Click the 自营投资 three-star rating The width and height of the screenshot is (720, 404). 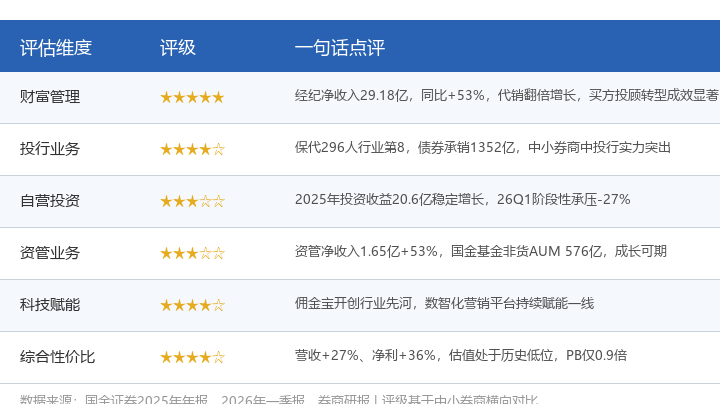coord(192,201)
